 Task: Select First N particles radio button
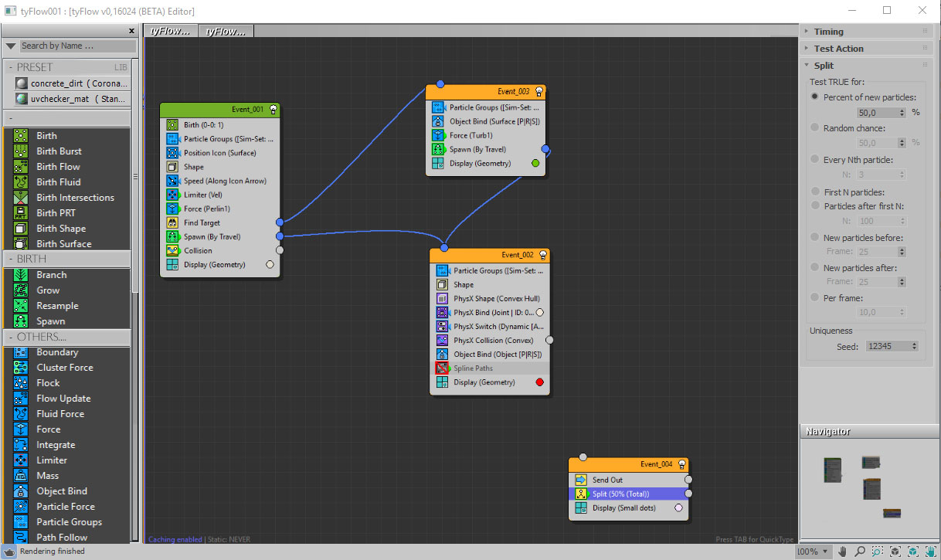coord(815,192)
